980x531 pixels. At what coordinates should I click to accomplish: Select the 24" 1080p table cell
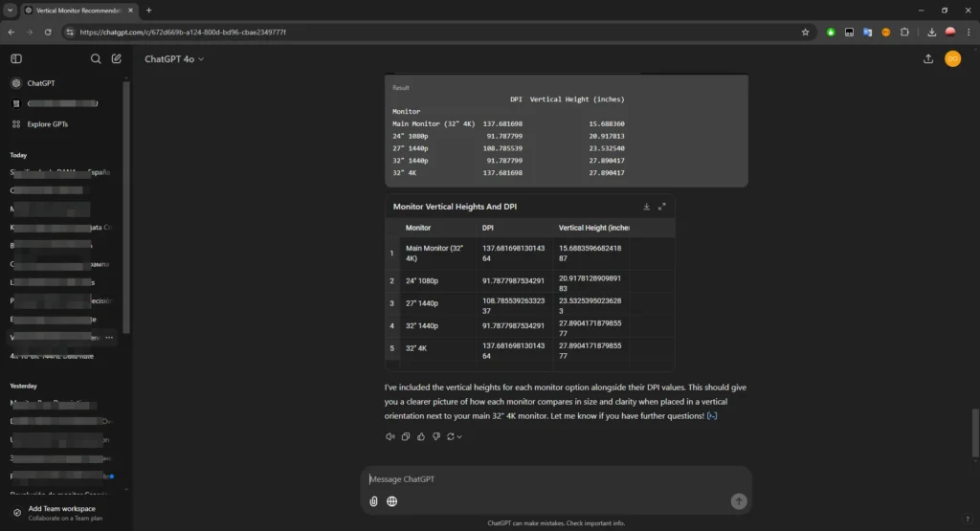point(437,281)
